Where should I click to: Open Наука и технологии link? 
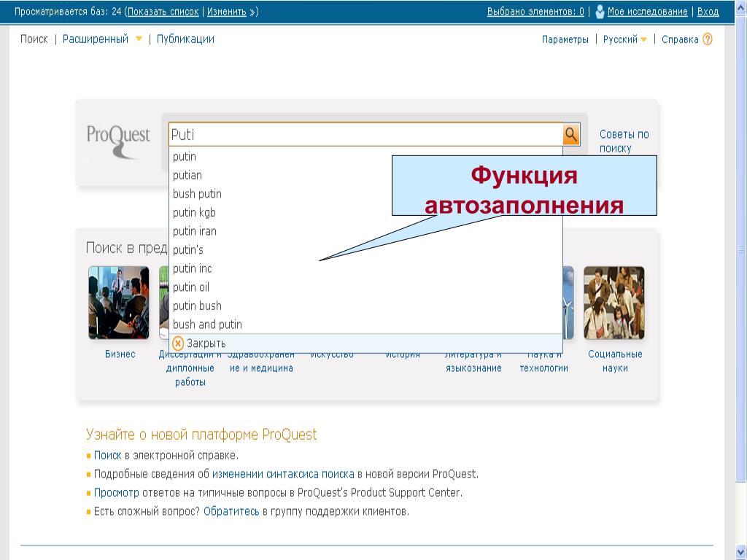point(543,363)
